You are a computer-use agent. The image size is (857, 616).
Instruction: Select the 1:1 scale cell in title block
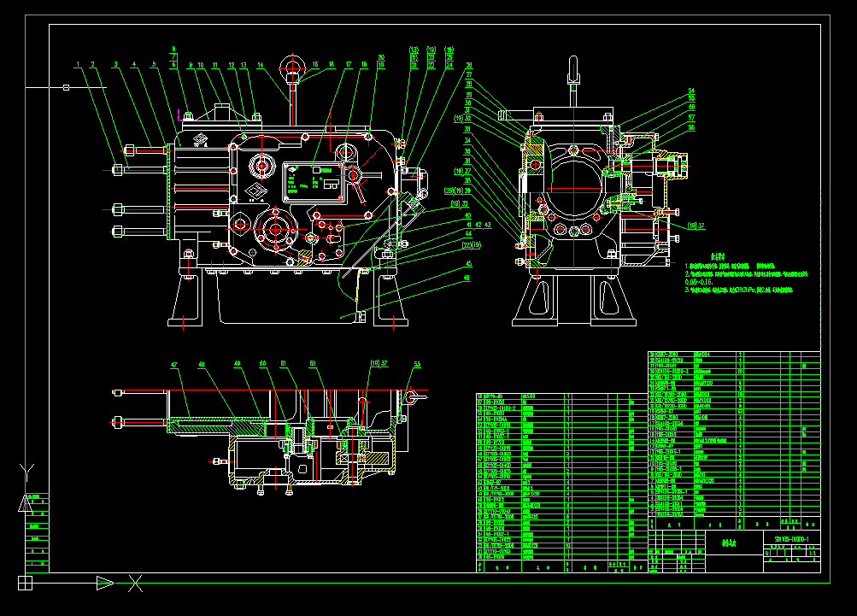(x=813, y=553)
